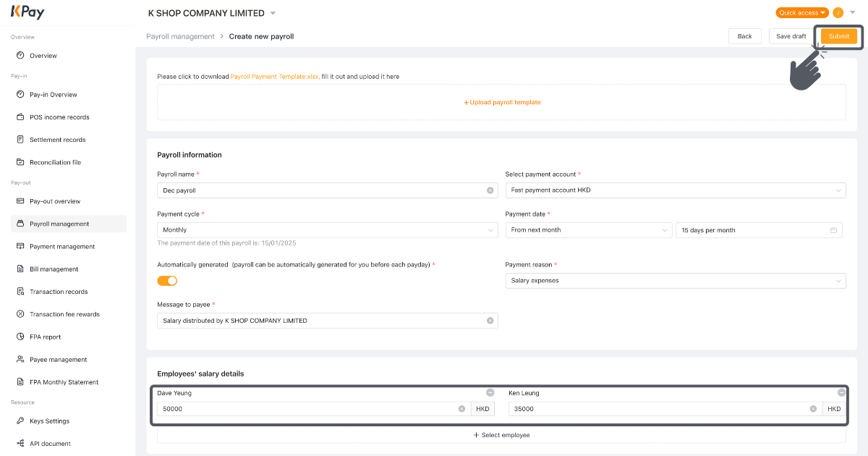Clear the Dec payroll name field
The width and height of the screenshot is (868, 456).
click(490, 190)
